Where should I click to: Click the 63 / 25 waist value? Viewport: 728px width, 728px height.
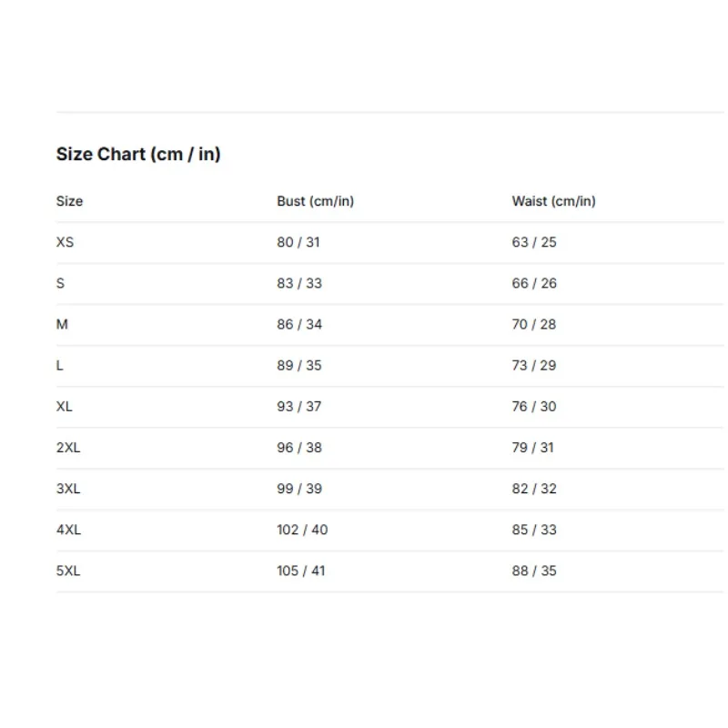click(x=534, y=242)
